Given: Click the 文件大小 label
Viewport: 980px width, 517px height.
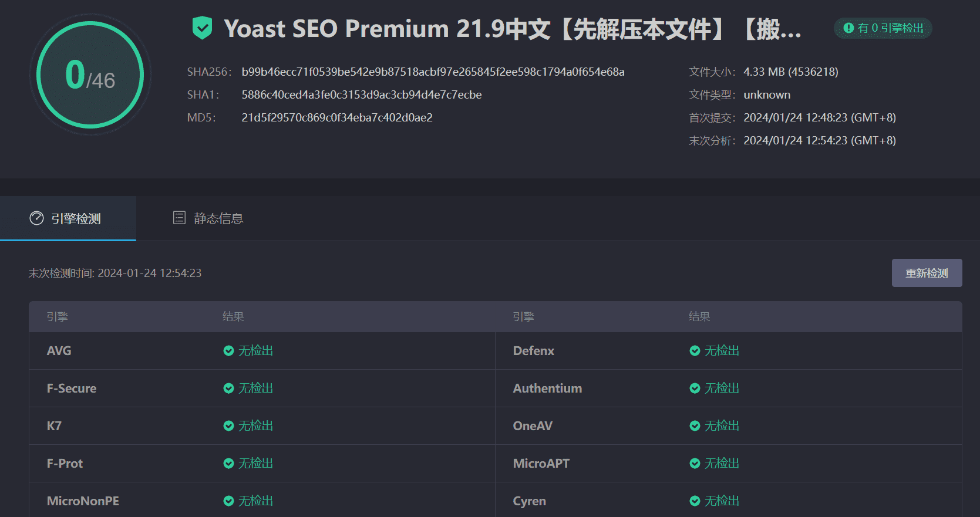Looking at the screenshot, I should pyautogui.click(x=712, y=72).
